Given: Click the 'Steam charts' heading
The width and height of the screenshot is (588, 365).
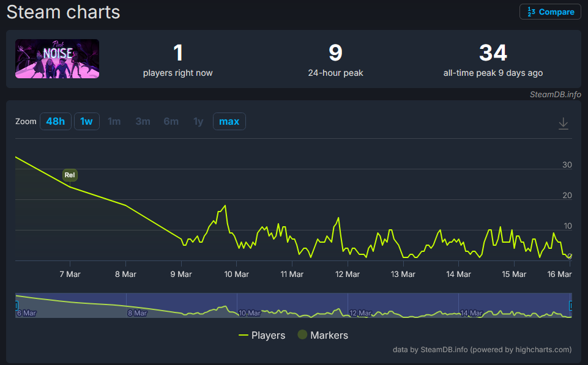Looking at the screenshot, I should pyautogui.click(x=64, y=12).
